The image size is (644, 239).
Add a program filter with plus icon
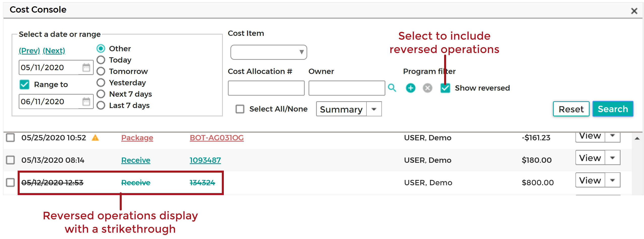[411, 88]
